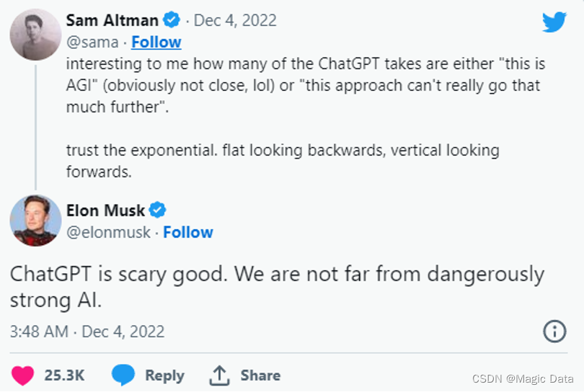Click the share upload arrow icon
This screenshot has width=584, height=392.
pos(219,375)
